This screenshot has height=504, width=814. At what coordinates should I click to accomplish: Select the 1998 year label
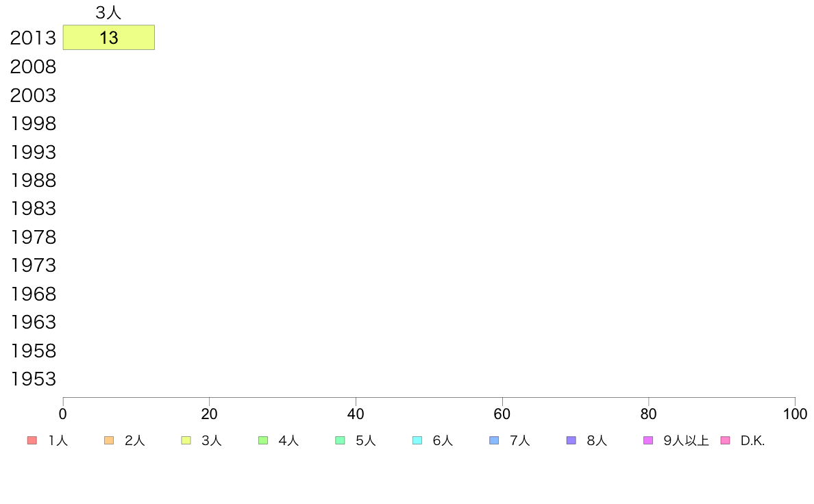point(33,123)
